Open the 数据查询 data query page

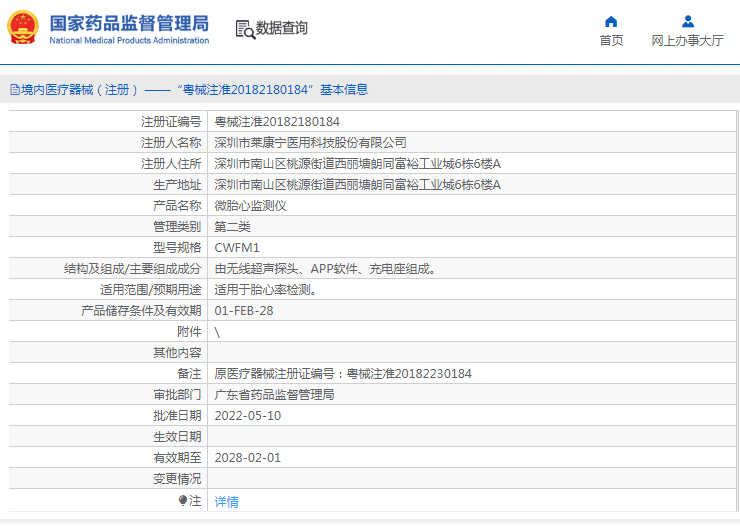(x=282, y=29)
